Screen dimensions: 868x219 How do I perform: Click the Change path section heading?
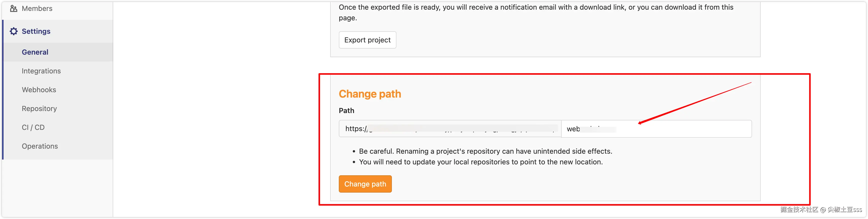[x=370, y=94]
